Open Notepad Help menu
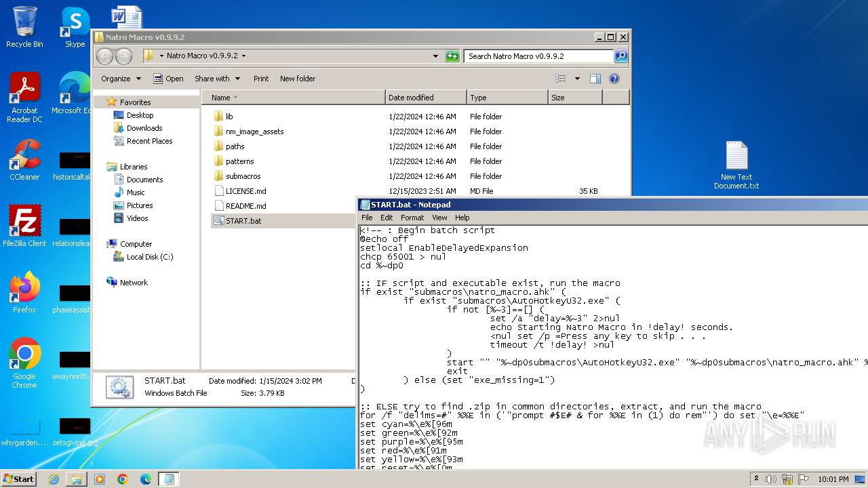Viewport: 868px width, 488px height. (462, 218)
